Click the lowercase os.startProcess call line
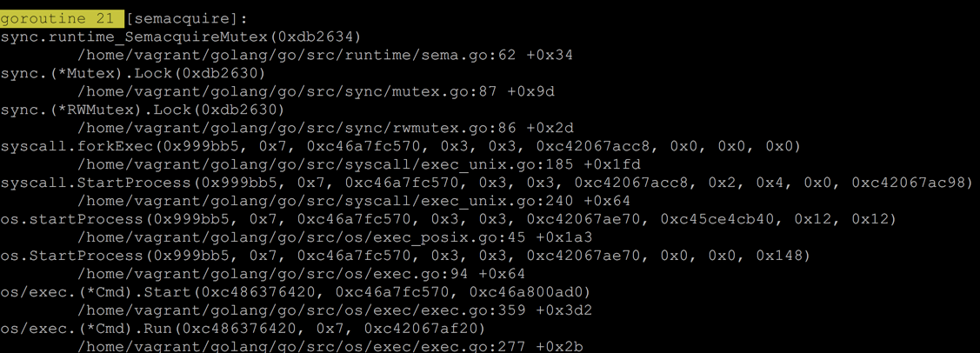The height and width of the screenshot is (353, 980). [448, 219]
